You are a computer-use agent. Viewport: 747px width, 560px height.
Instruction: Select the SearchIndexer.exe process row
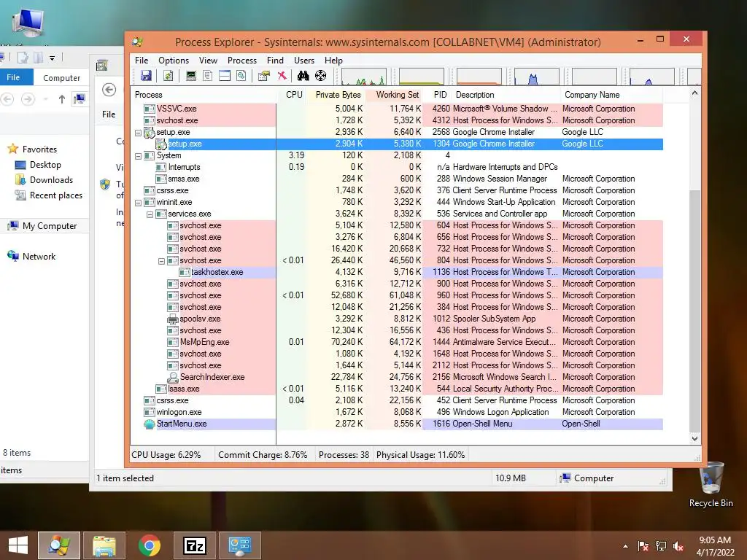click(x=397, y=377)
